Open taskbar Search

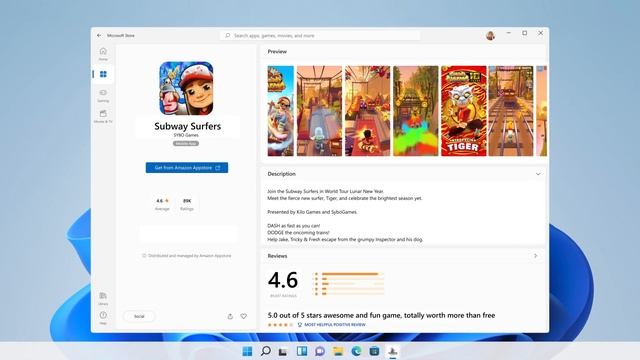(266, 351)
